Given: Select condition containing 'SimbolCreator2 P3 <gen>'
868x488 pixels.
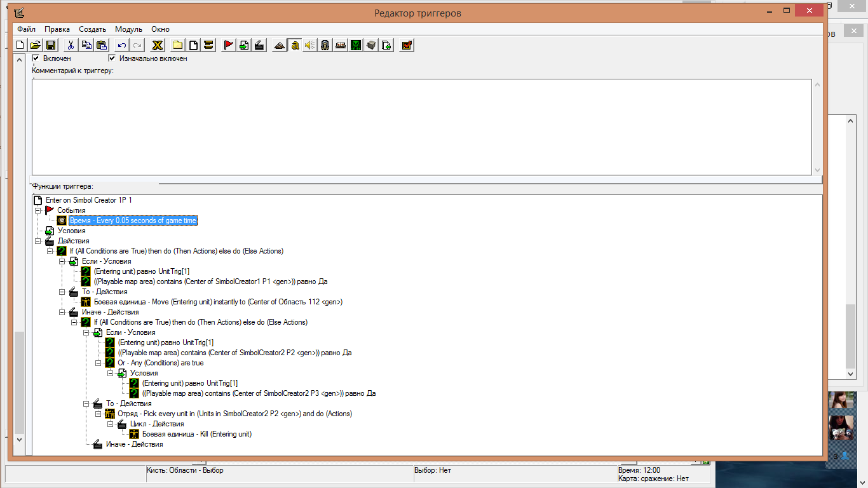Looking at the screenshot, I should (259, 393).
